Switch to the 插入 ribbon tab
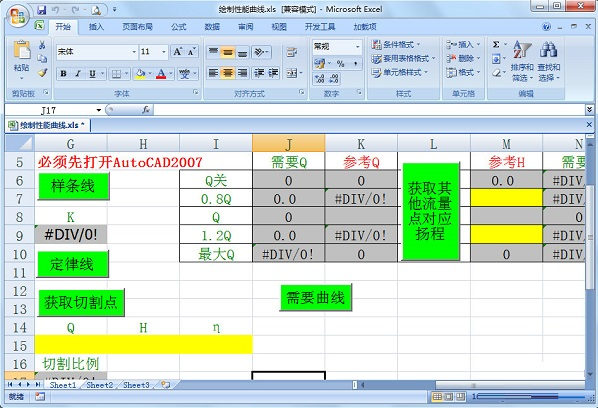 click(x=96, y=27)
